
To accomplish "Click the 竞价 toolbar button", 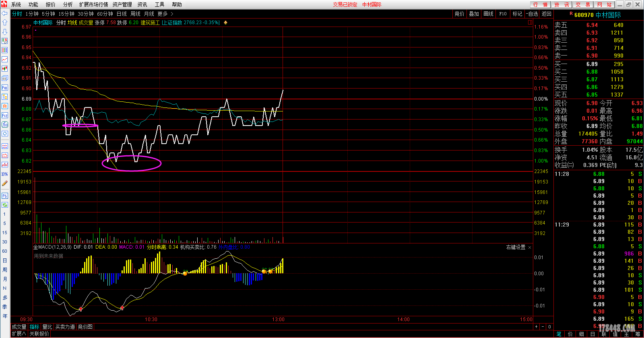I will point(460,14).
